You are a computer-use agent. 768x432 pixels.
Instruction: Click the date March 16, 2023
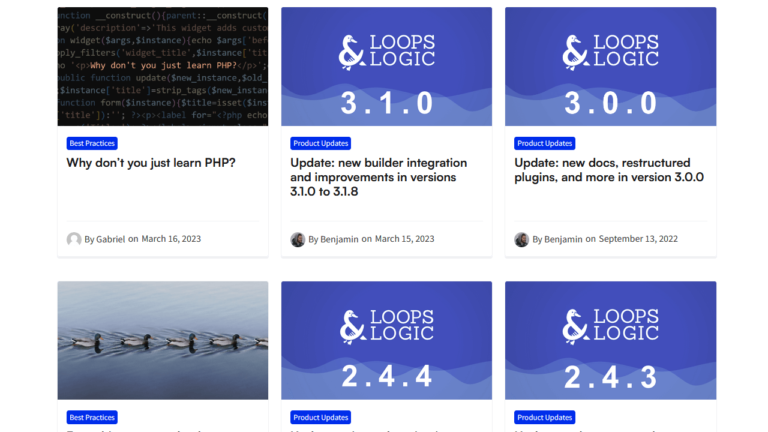tap(171, 239)
